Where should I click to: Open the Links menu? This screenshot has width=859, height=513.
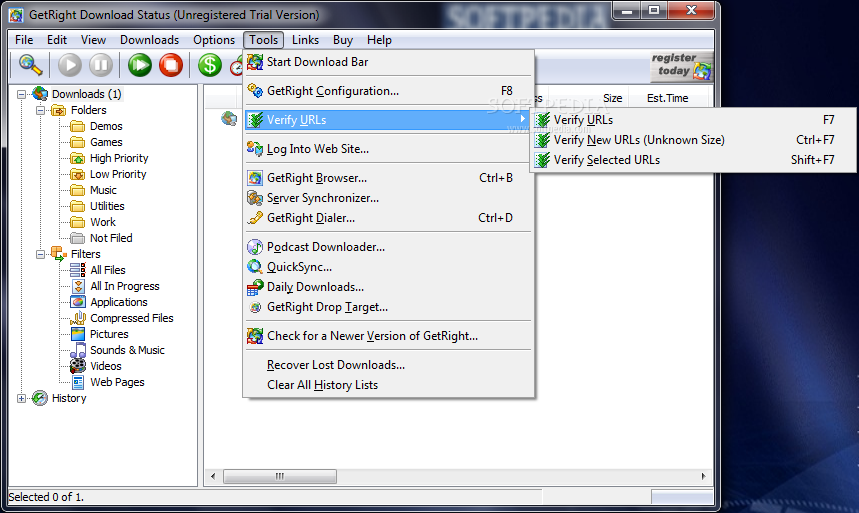(x=305, y=40)
